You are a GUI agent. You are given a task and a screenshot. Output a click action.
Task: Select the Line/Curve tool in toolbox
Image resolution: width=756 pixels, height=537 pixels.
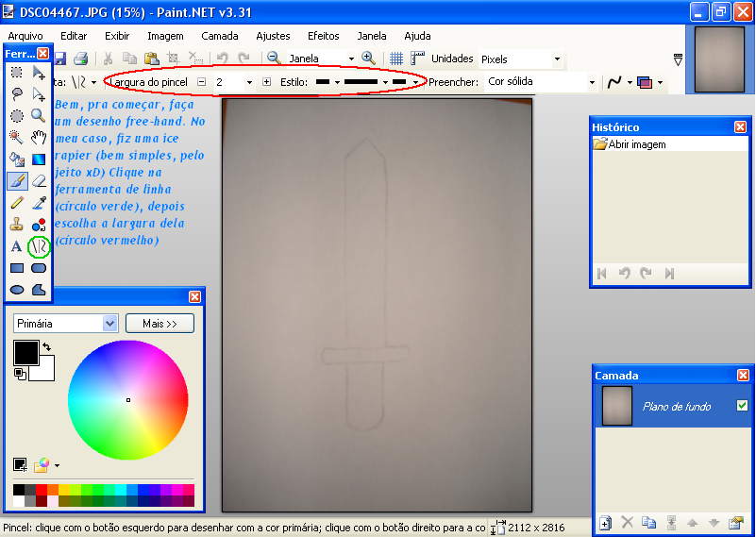[39, 247]
